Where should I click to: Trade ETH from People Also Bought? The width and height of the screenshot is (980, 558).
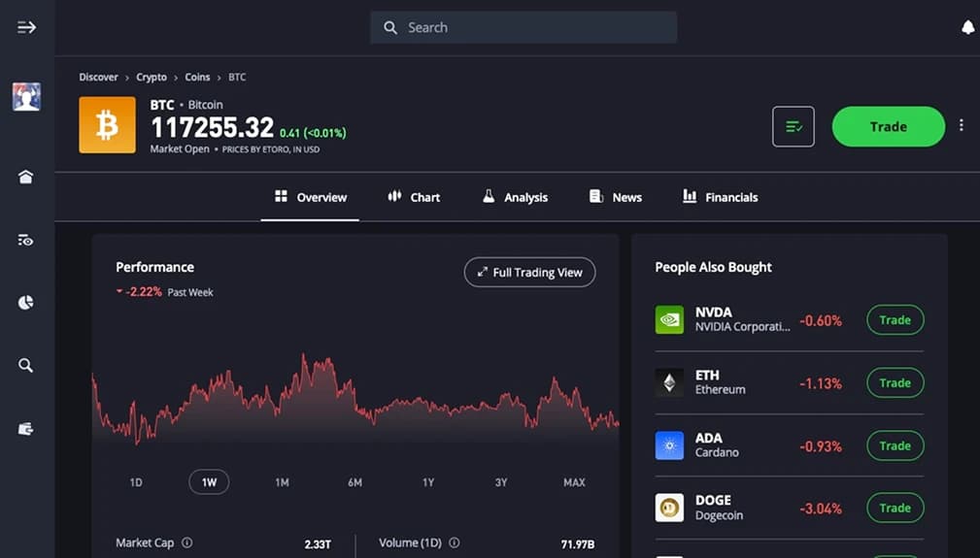click(x=895, y=382)
